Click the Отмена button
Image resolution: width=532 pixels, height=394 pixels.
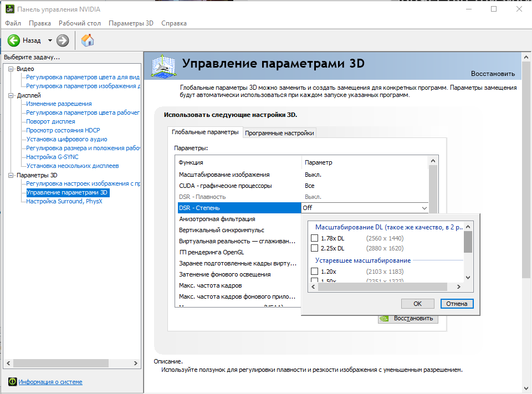[457, 304]
